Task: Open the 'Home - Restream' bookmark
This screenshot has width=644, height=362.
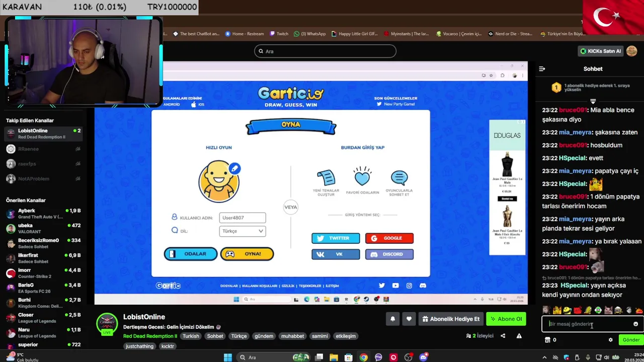Action: point(245,34)
